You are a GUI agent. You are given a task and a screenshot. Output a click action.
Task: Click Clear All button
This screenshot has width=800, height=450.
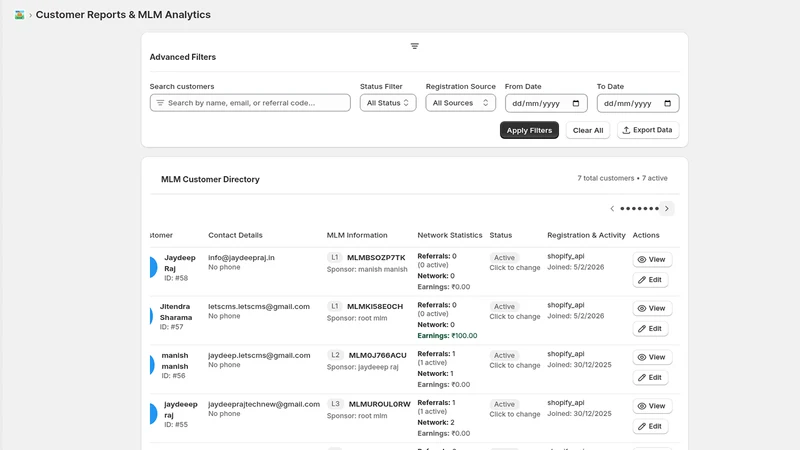(x=588, y=130)
